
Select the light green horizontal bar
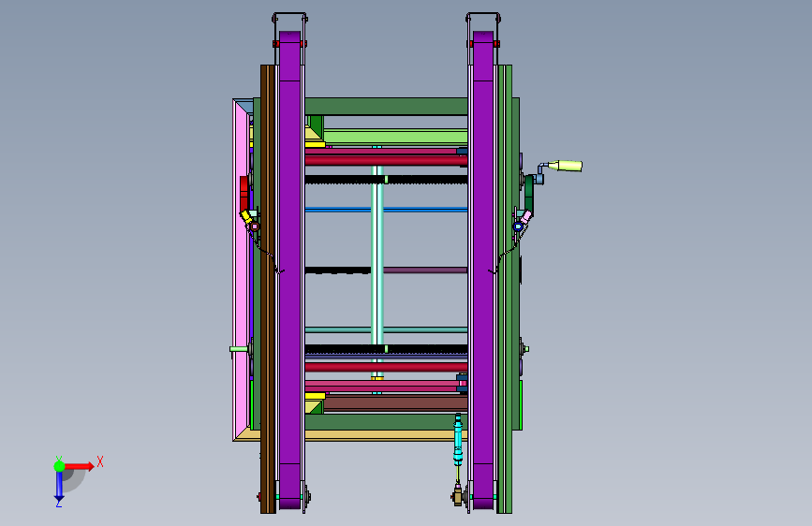tap(395, 138)
